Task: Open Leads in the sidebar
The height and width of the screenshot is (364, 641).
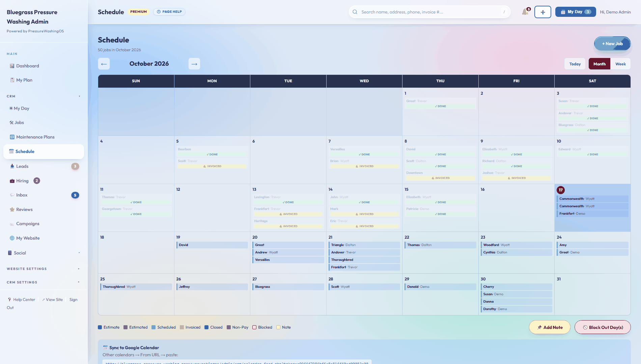Action: click(44, 166)
